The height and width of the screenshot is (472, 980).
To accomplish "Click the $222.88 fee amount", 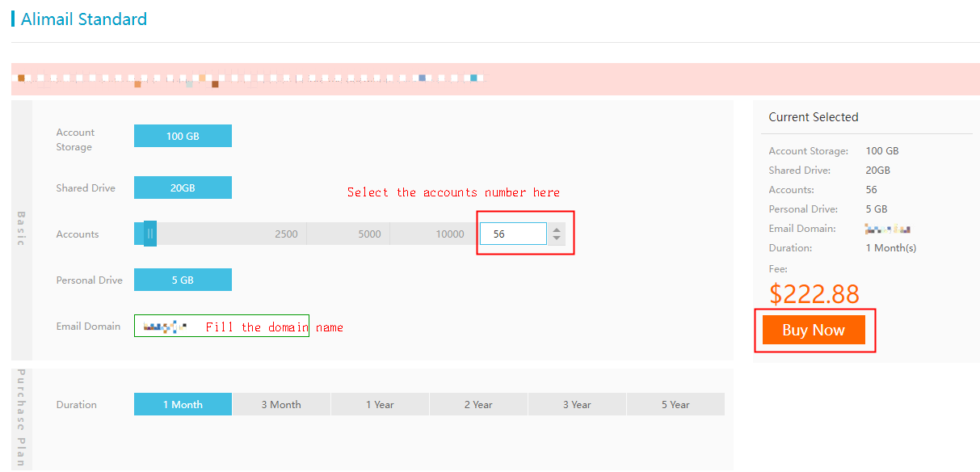I will click(814, 294).
